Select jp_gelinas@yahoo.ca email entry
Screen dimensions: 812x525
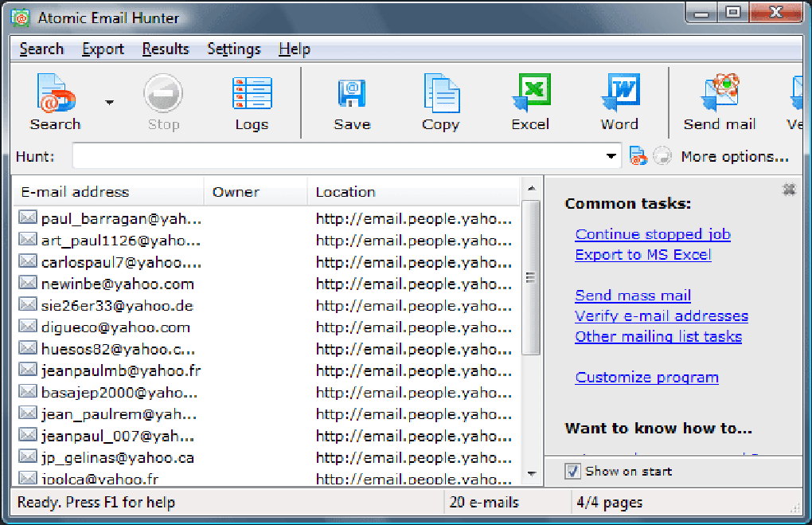point(118,458)
